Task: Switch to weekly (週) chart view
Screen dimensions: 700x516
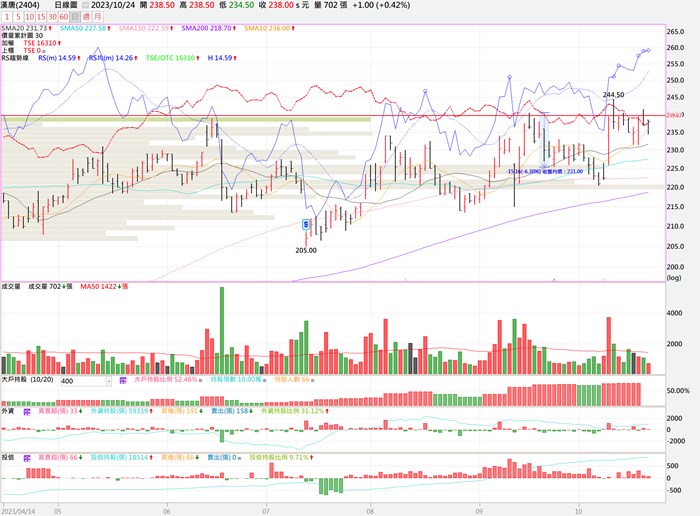Action: click(x=88, y=17)
